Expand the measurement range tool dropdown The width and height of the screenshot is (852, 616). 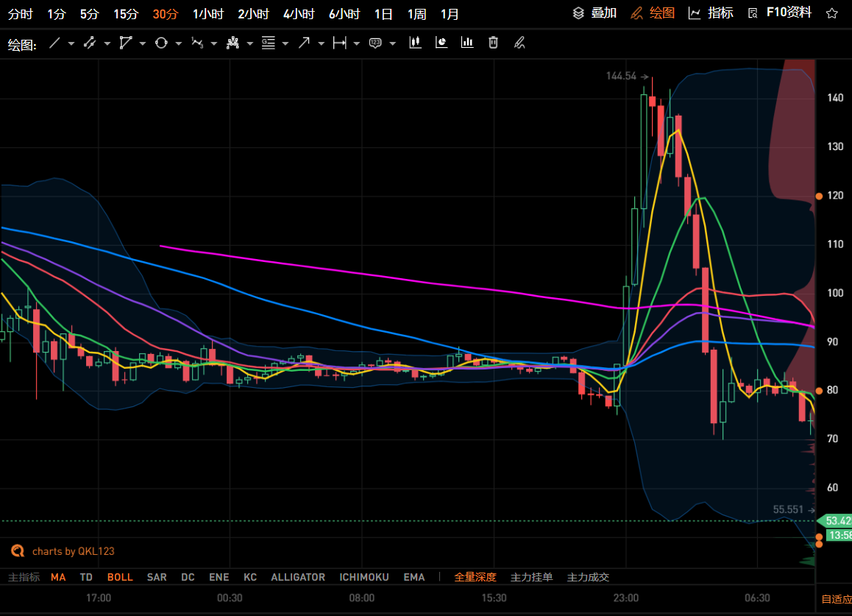(357, 43)
